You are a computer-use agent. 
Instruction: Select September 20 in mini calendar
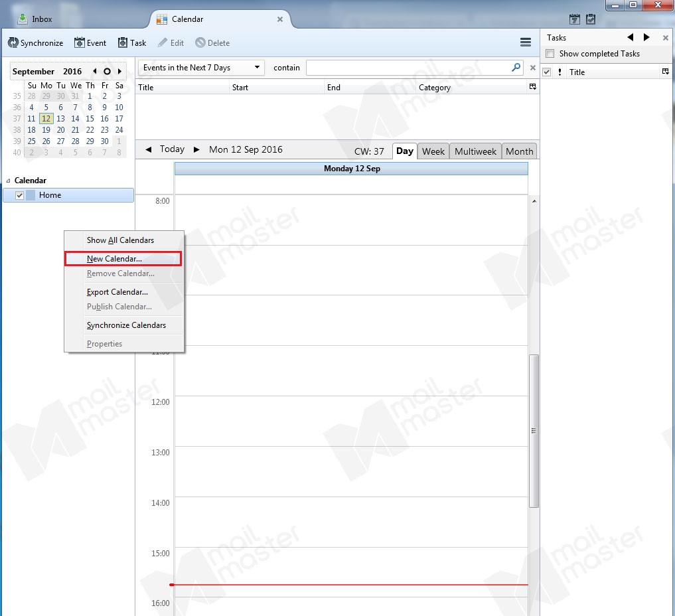[60, 129]
